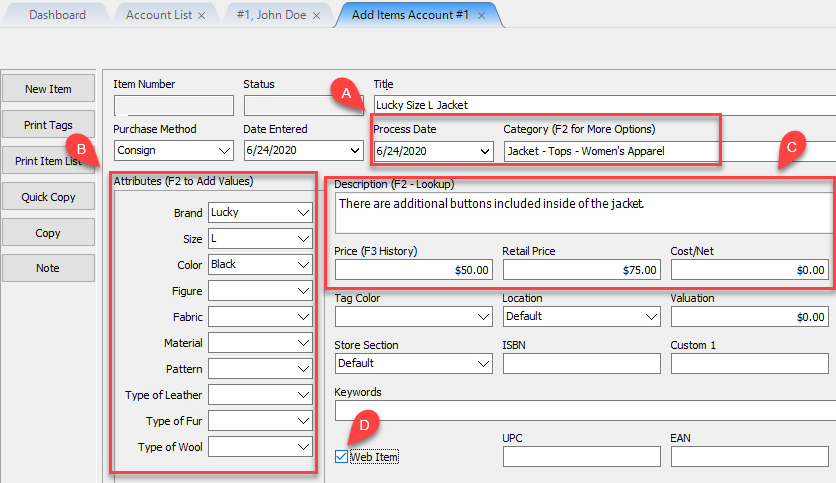Open the Material attribute dropdown
The height and width of the screenshot is (483, 836).
(303, 343)
